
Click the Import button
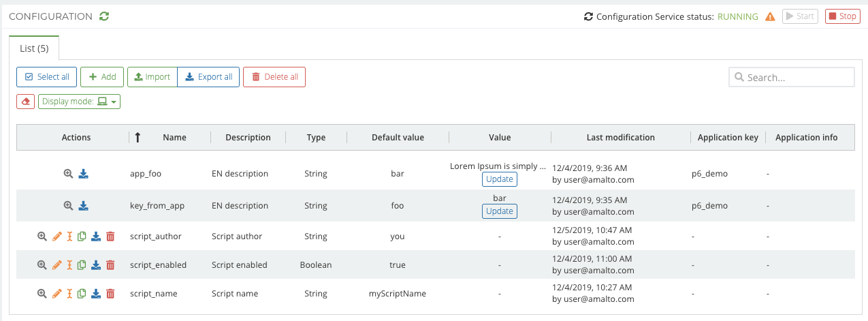152,77
